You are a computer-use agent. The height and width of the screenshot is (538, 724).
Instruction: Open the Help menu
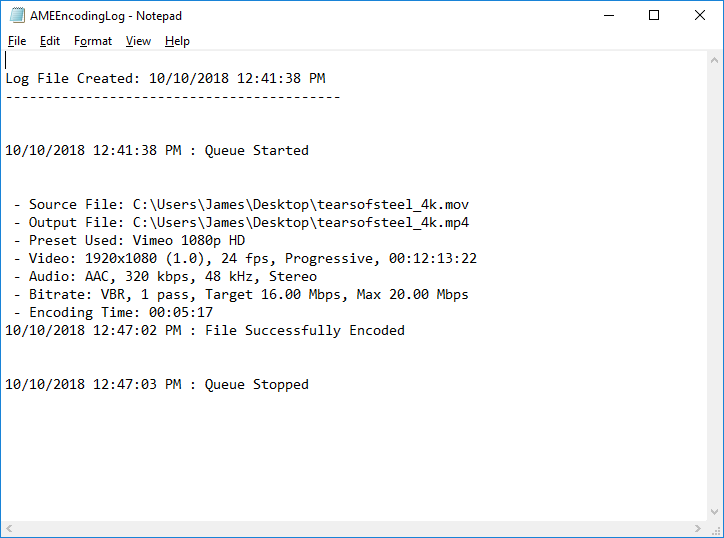[x=177, y=41]
